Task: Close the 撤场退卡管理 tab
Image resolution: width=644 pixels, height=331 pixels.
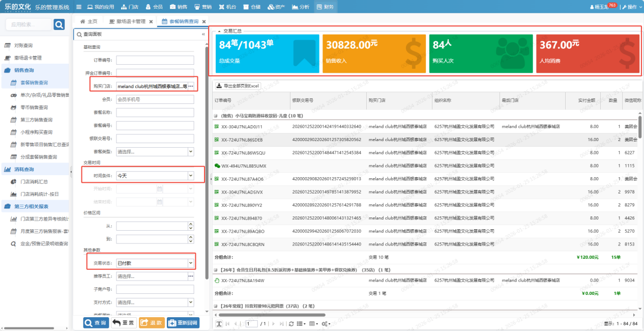Action: pyautogui.click(x=151, y=21)
